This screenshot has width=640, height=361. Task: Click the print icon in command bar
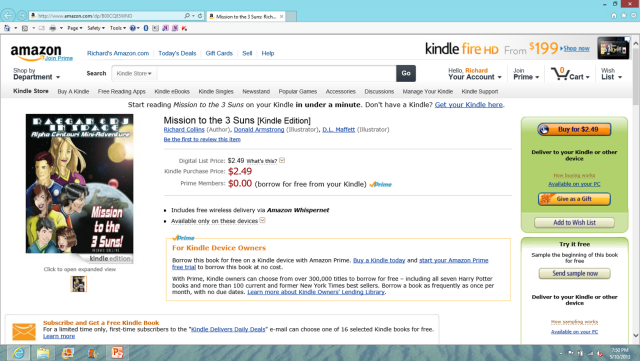point(53,28)
